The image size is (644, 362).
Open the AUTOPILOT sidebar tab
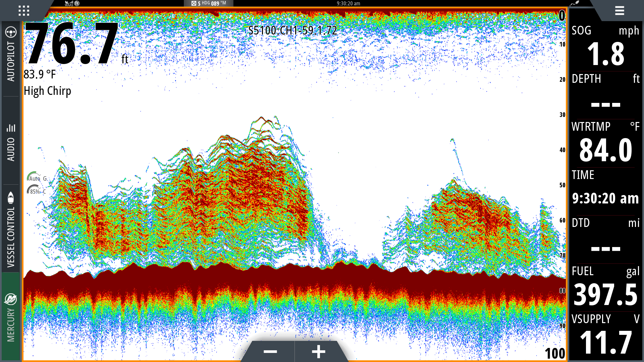11,62
